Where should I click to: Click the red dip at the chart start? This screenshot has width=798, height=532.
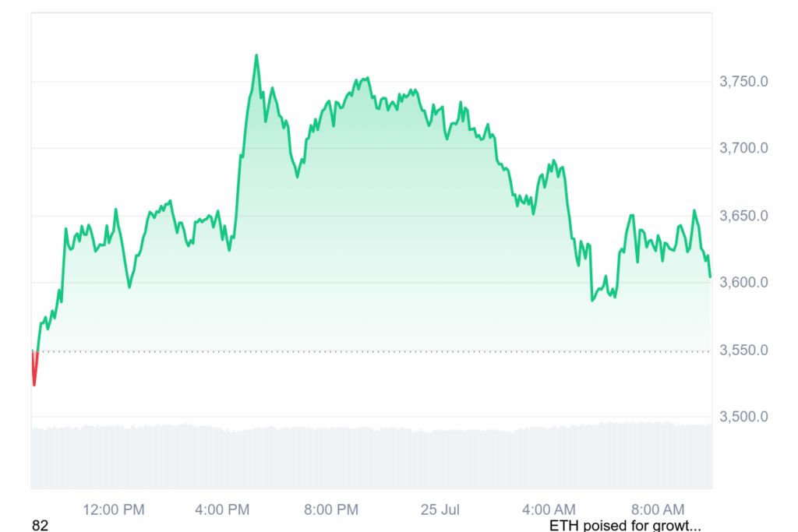[x=34, y=383]
